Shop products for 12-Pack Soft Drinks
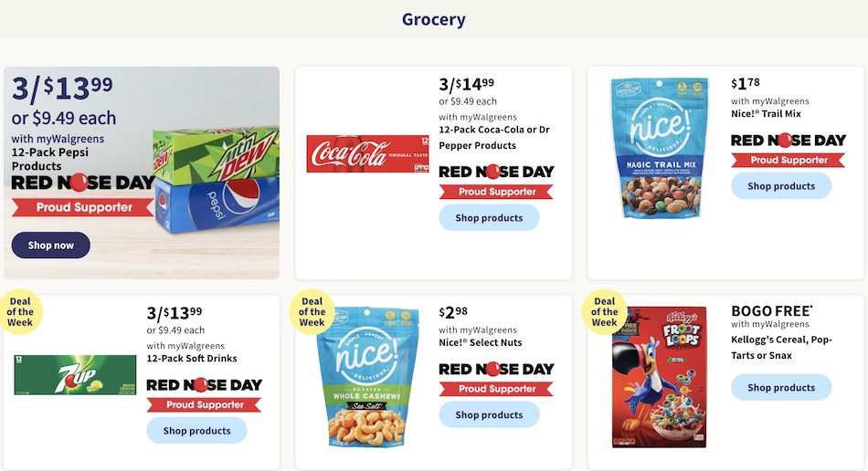 pyautogui.click(x=196, y=431)
